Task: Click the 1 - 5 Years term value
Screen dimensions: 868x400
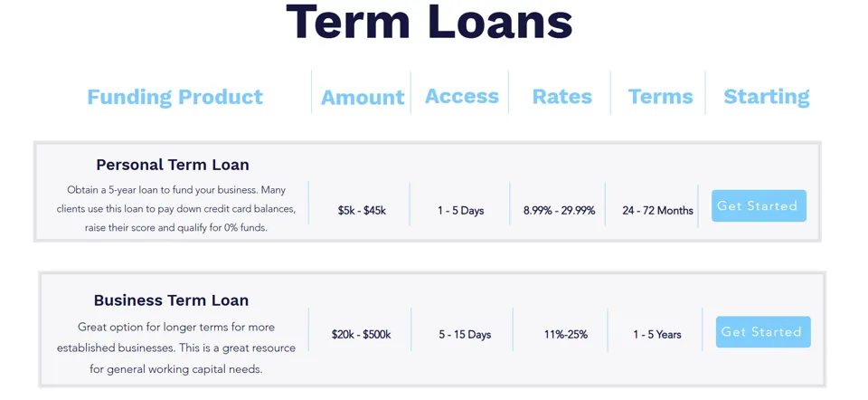Action: point(656,335)
